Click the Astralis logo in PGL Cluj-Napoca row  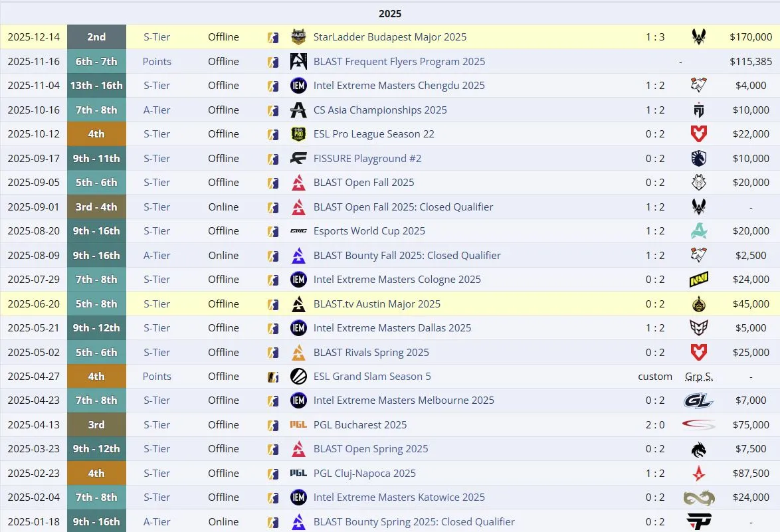pos(698,474)
